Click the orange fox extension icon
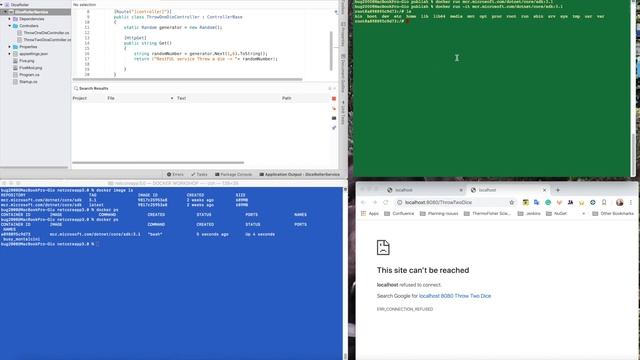This screenshot has width=640, height=360. 559,202
